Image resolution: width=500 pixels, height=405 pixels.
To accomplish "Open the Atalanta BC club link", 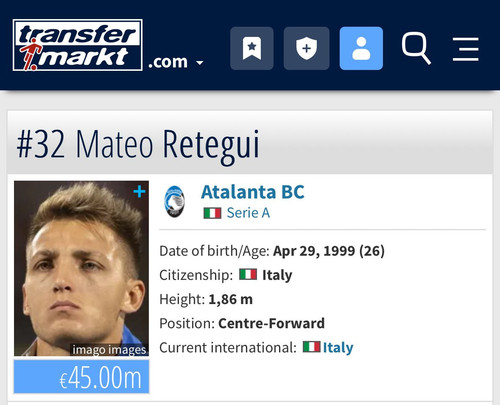I will (253, 192).
